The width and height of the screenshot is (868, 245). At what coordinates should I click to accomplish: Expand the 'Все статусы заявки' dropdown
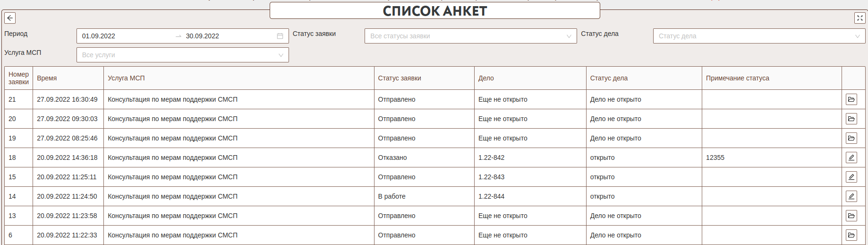tap(470, 36)
